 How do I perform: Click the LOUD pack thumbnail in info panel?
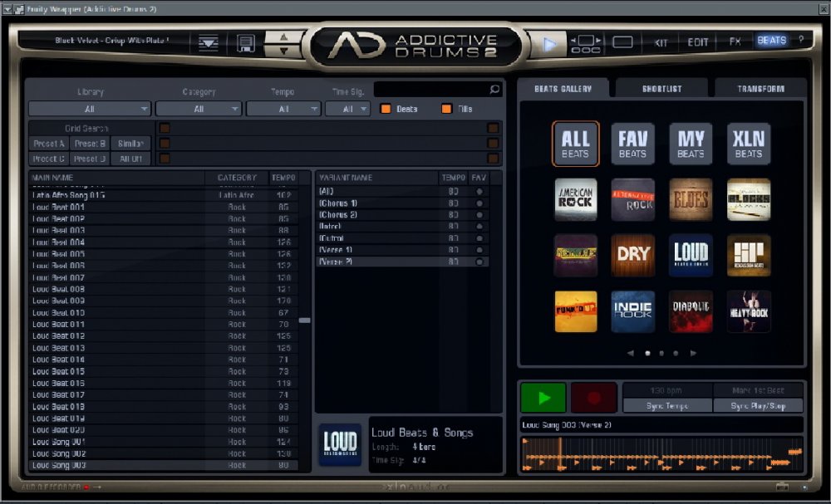[x=340, y=445]
